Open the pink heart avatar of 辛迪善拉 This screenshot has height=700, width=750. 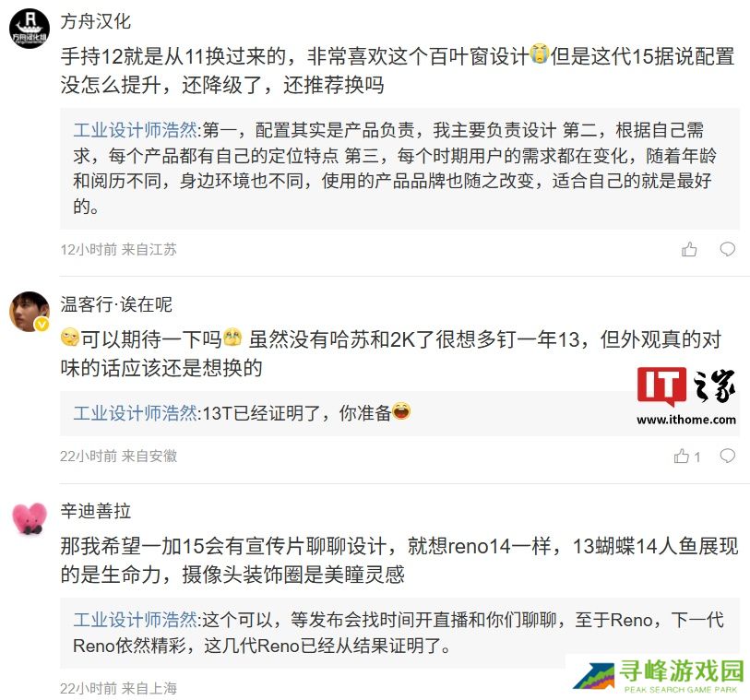[x=30, y=518]
